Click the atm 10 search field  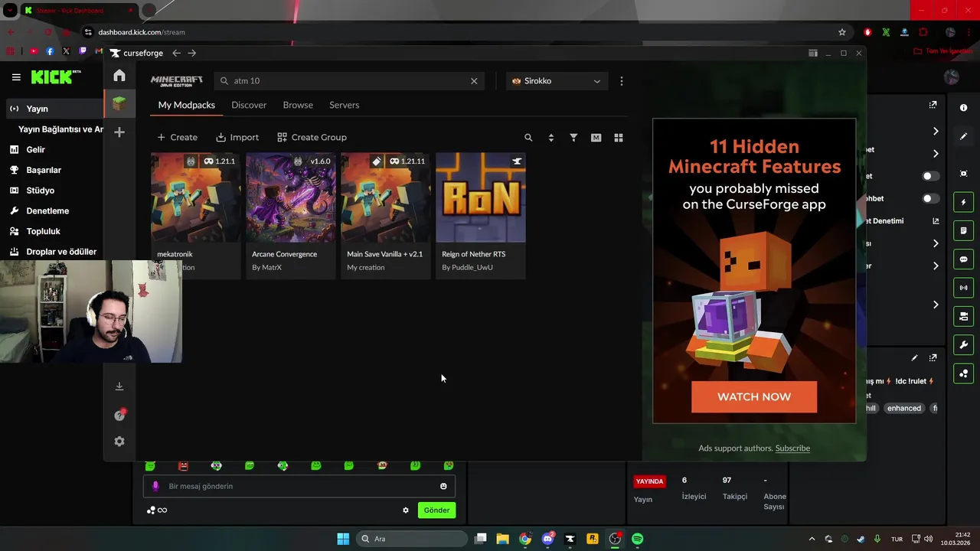(x=348, y=81)
